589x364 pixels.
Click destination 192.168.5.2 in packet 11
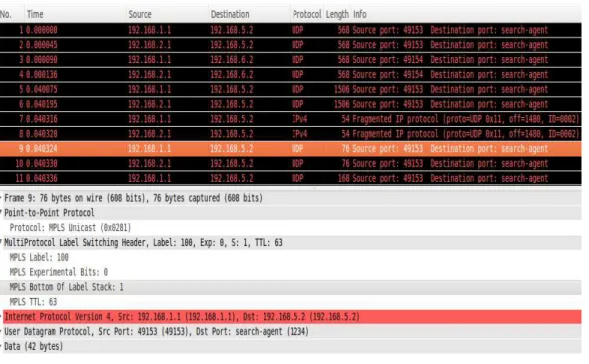point(231,178)
